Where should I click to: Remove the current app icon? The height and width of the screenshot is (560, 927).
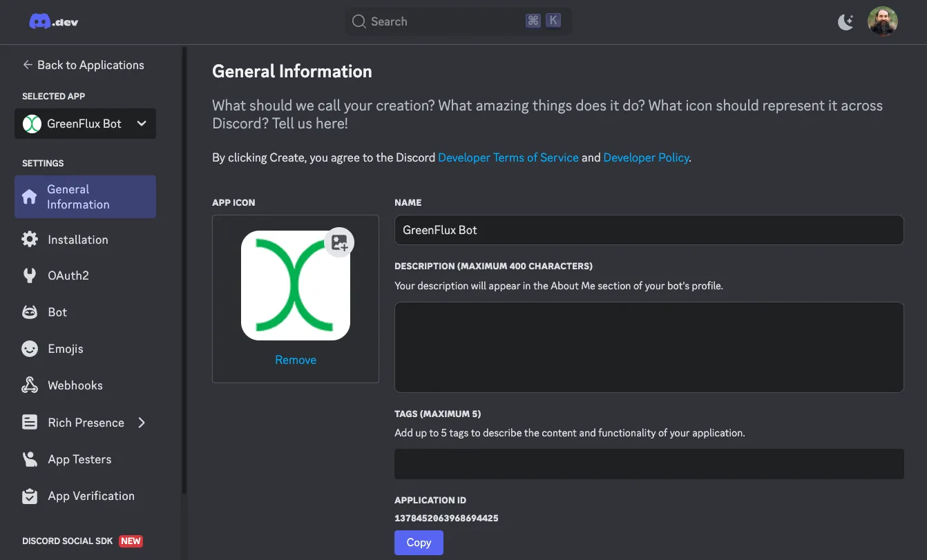296,360
